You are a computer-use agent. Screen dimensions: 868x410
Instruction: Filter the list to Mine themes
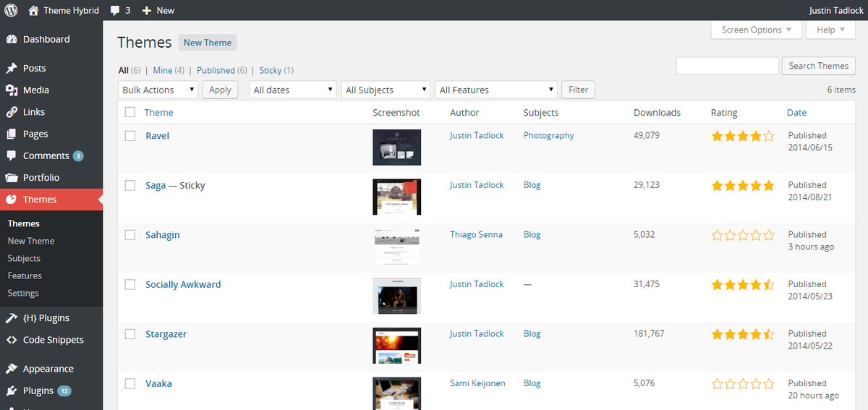pos(163,70)
